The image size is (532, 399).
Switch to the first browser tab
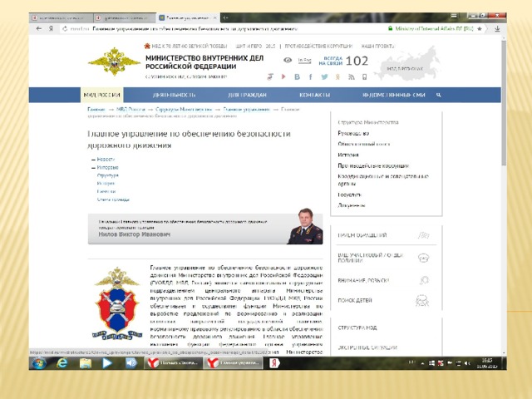click(61, 17)
